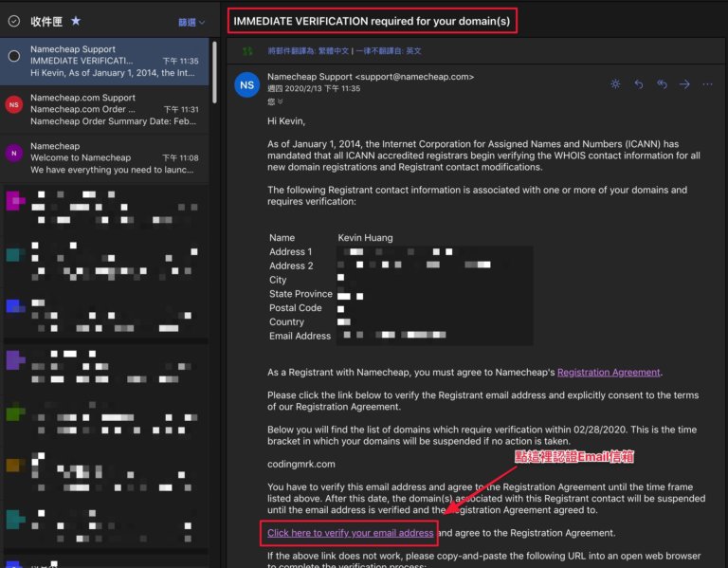Image resolution: width=728 pixels, height=568 pixels.
Task: Click 'Click here to verify your email address'
Action: tap(350, 533)
